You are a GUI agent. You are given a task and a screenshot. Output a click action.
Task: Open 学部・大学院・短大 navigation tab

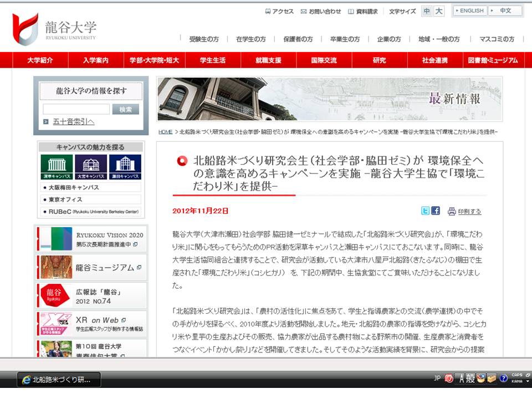click(x=155, y=60)
